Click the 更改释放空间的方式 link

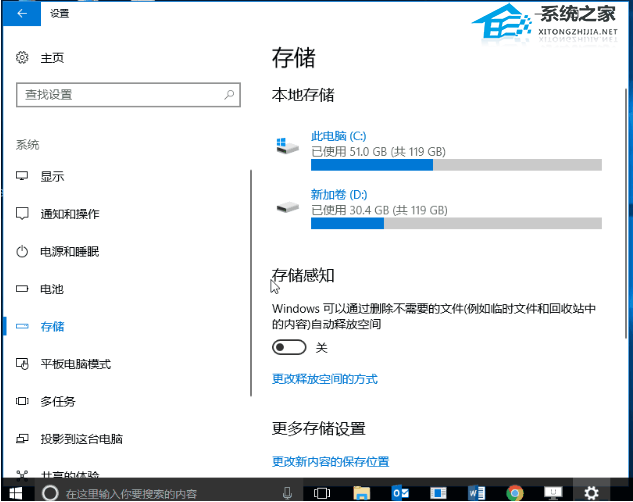point(325,379)
